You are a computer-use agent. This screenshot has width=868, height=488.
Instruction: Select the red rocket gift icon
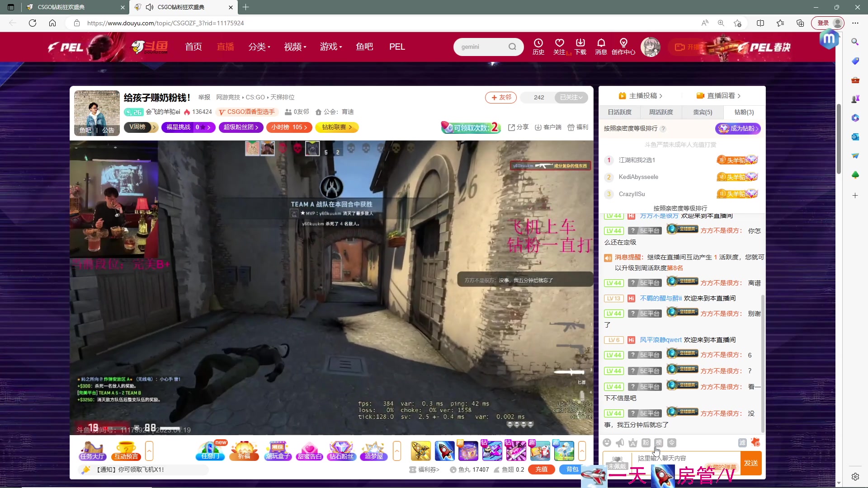pos(444,450)
